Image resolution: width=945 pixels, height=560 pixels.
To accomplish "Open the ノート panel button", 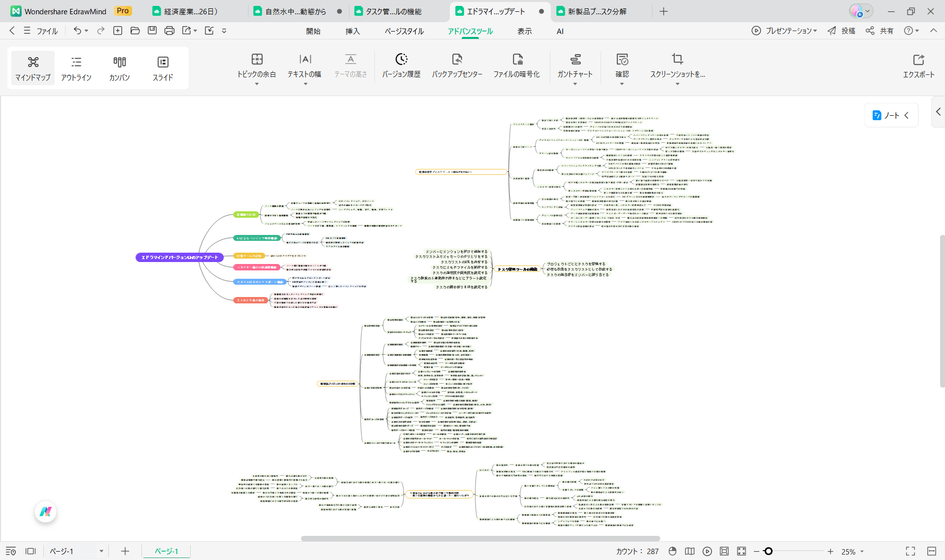I will pos(891,115).
